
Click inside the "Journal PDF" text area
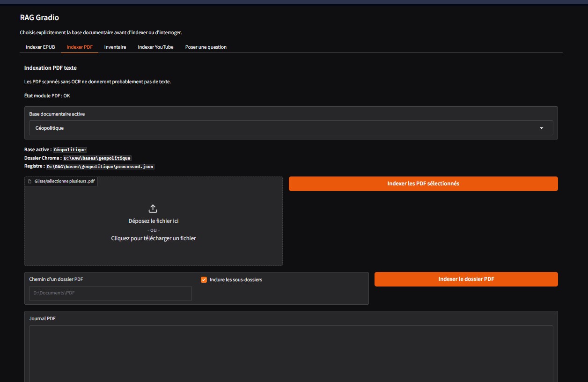(x=291, y=353)
